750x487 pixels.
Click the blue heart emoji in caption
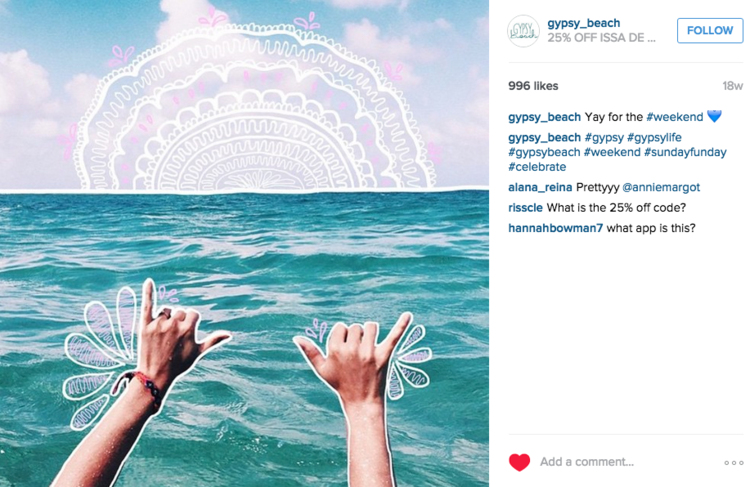[x=714, y=116]
